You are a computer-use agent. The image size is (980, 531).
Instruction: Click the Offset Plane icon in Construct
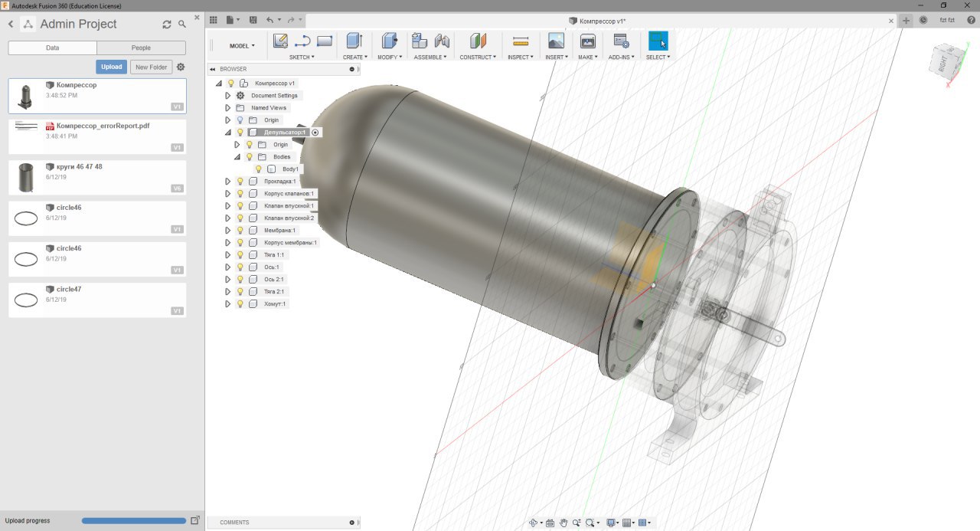479,41
